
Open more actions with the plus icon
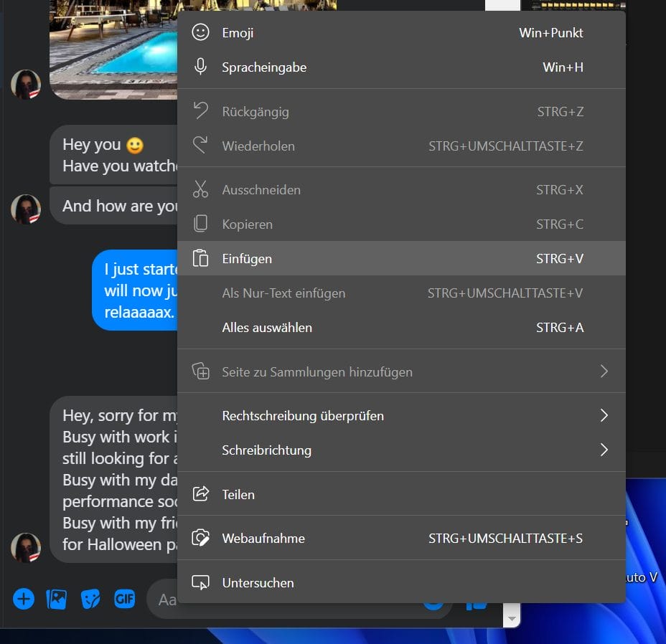24,599
